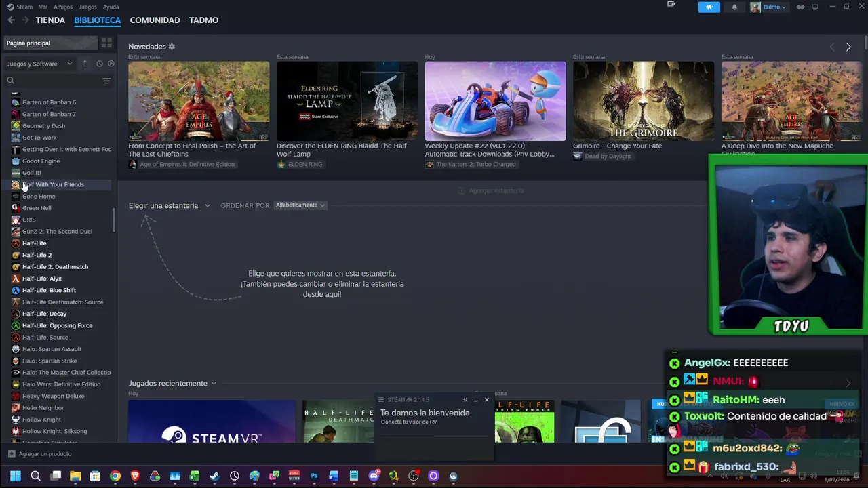The height and width of the screenshot is (488, 868).
Task: Open Age of Empires II: Definitive Edition link
Action: coord(182,165)
